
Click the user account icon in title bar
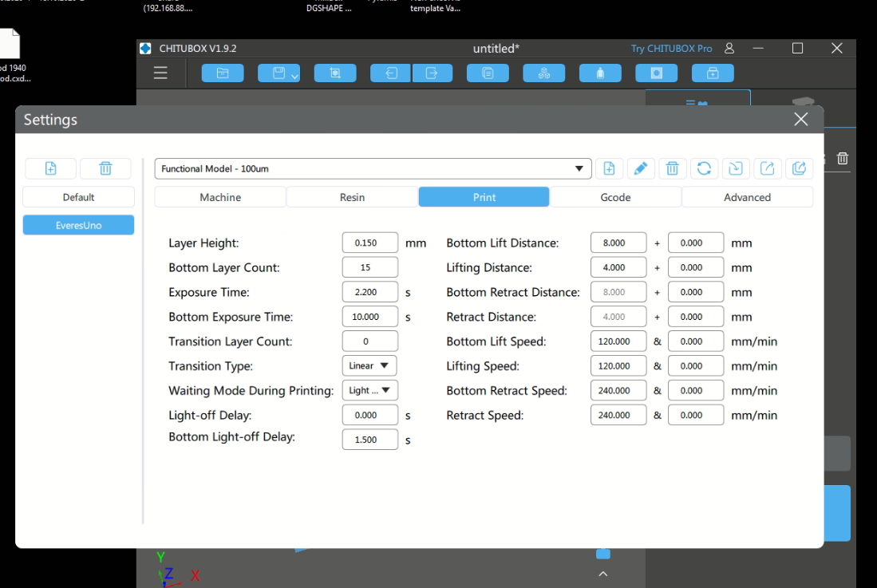[729, 49]
